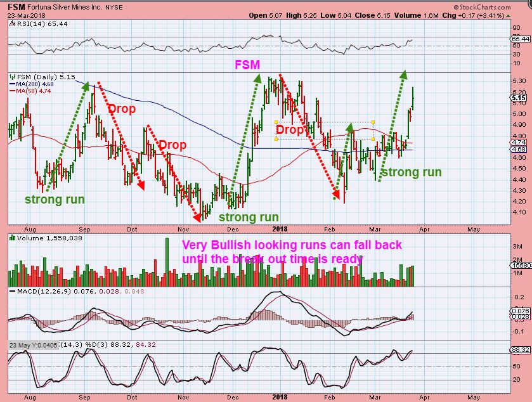Click the Apr label on price chart date axis

(424, 230)
